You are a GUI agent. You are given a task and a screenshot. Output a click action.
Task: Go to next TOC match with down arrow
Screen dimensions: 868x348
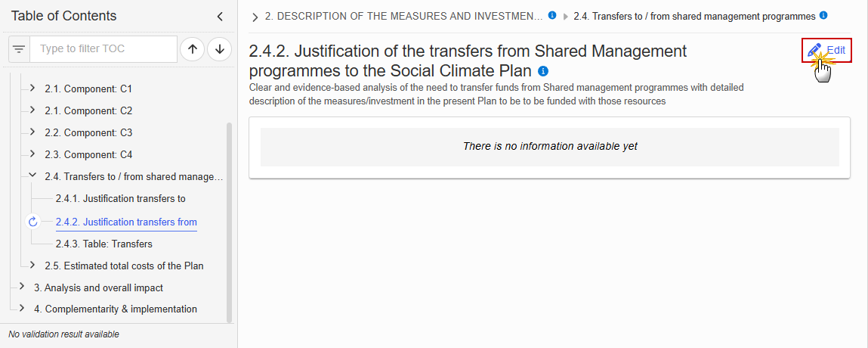[x=220, y=49]
